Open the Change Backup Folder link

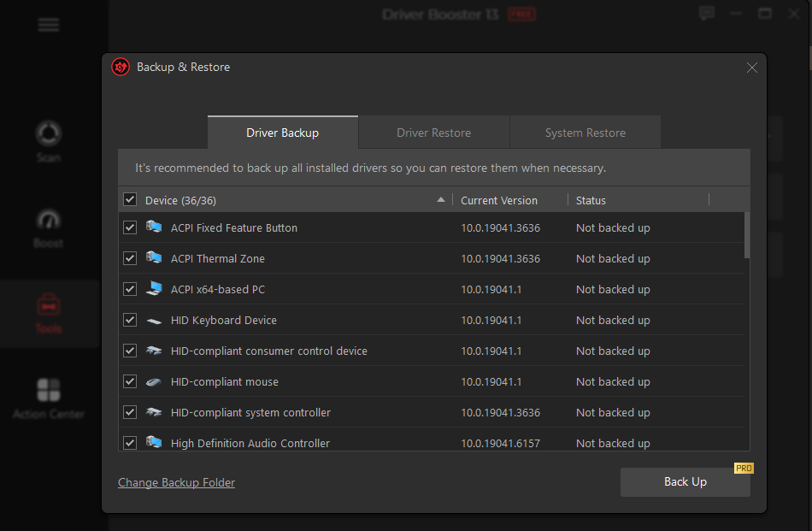176,482
